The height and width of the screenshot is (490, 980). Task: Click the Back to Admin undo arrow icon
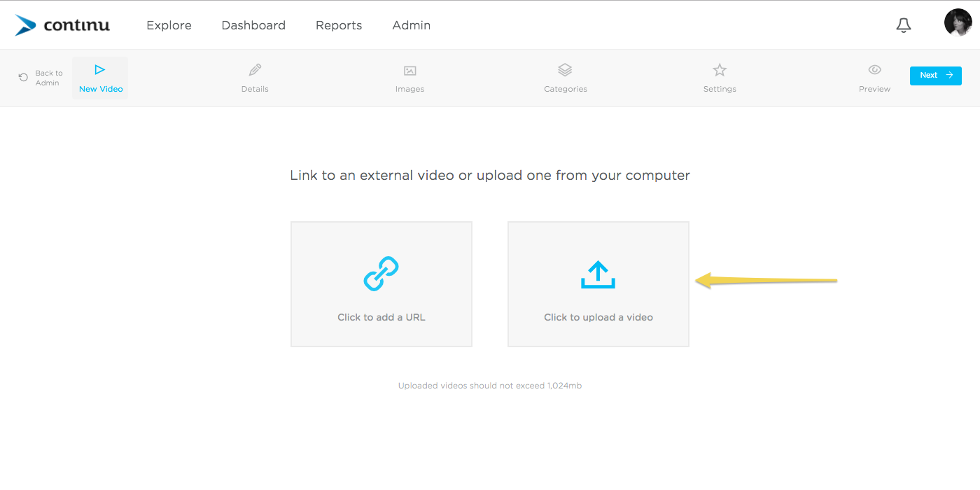[24, 78]
